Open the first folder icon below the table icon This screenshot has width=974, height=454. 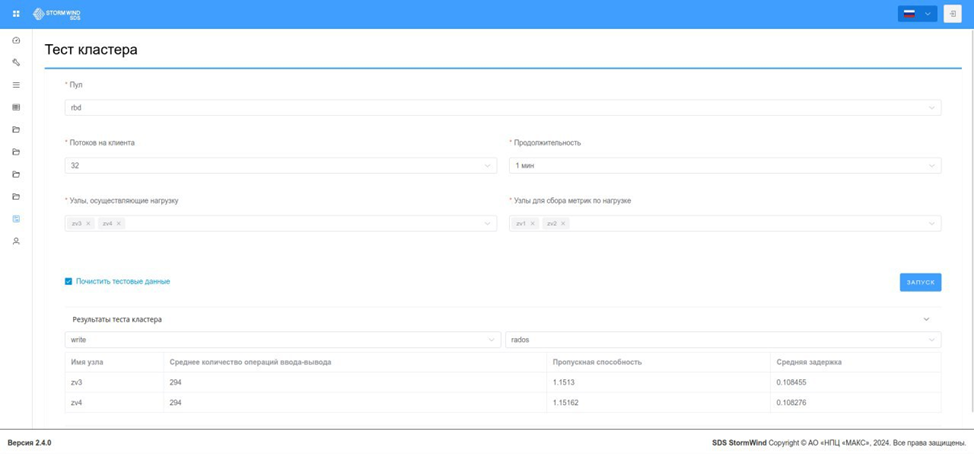[x=16, y=130]
